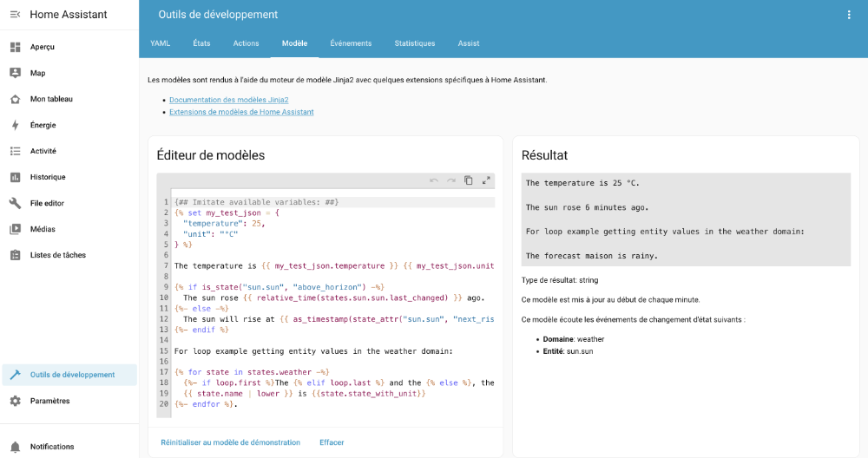Click 'Type de résultat: string' text
This screenshot has height=458, width=868.
coord(560,280)
